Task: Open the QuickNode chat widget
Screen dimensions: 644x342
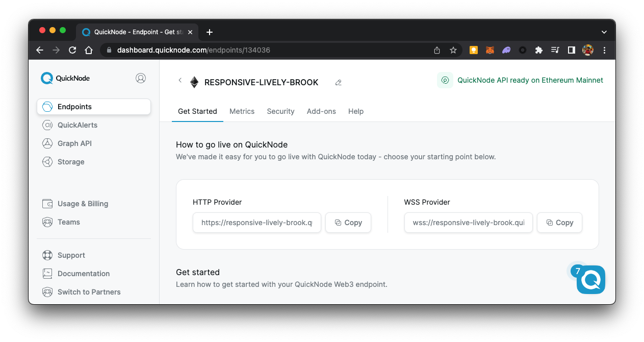Action: tap(591, 280)
